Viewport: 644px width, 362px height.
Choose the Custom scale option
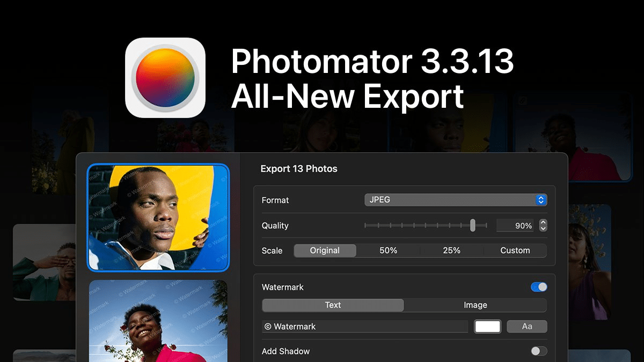(515, 250)
